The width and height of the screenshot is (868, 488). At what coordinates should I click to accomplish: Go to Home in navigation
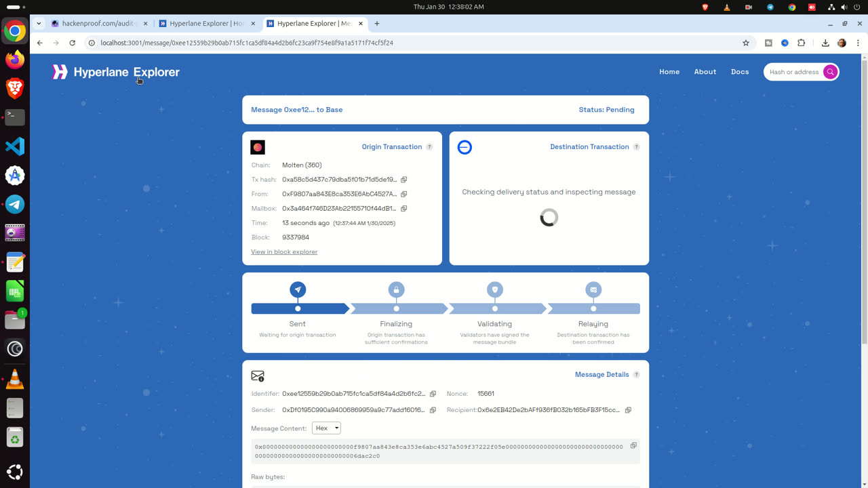tap(669, 72)
